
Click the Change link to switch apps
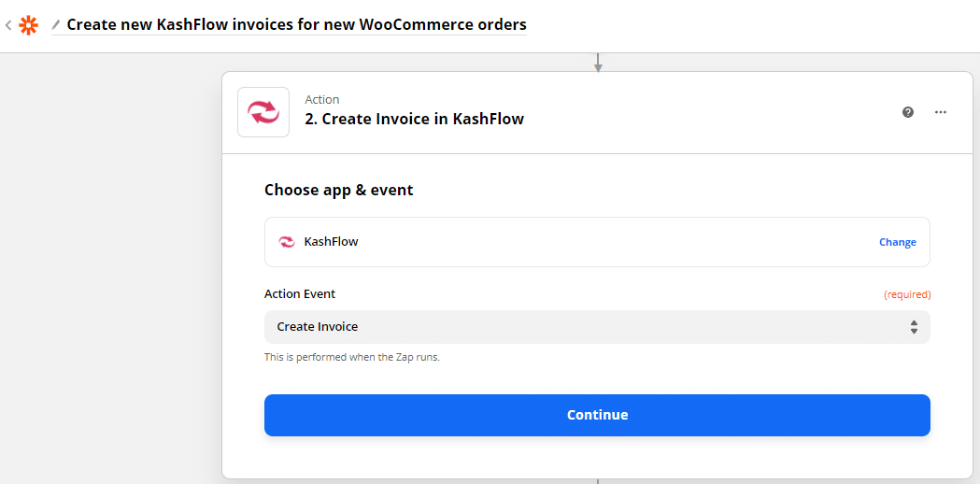(897, 242)
